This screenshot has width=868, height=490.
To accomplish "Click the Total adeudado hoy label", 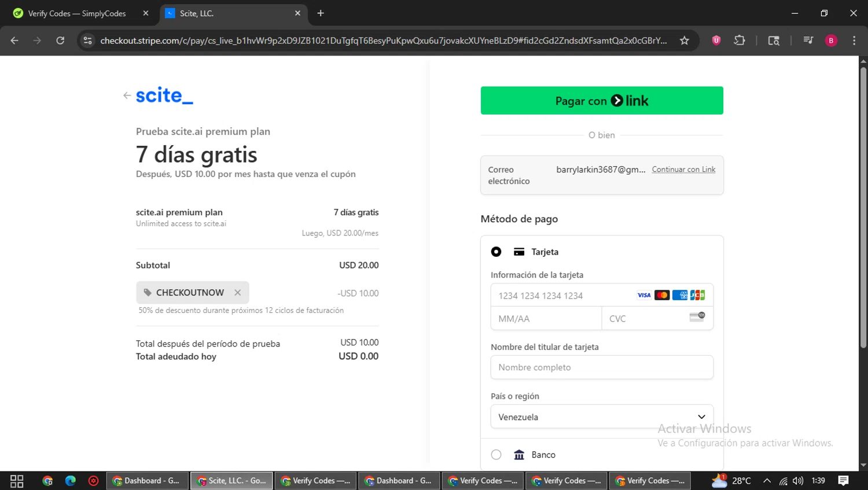I will [176, 356].
